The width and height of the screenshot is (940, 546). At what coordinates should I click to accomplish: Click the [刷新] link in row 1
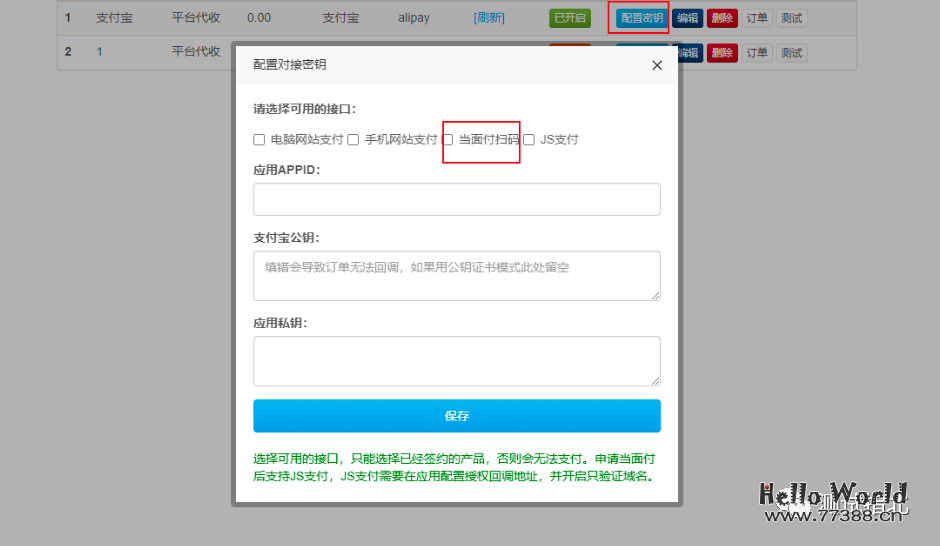click(489, 18)
